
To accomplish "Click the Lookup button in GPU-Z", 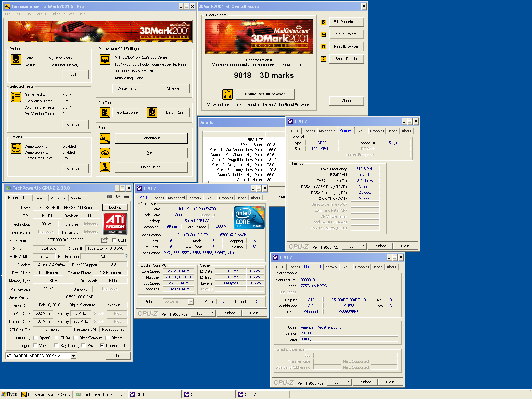I will point(115,207).
